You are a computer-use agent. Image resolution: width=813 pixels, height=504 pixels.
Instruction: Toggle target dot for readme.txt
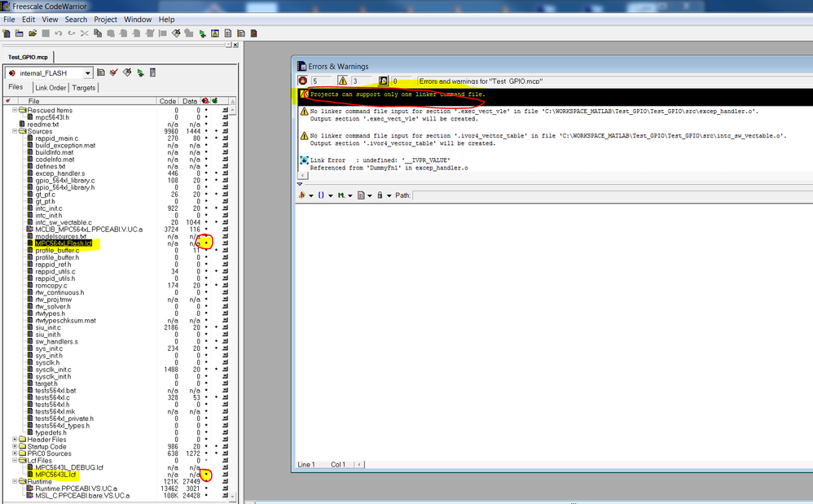click(206, 125)
